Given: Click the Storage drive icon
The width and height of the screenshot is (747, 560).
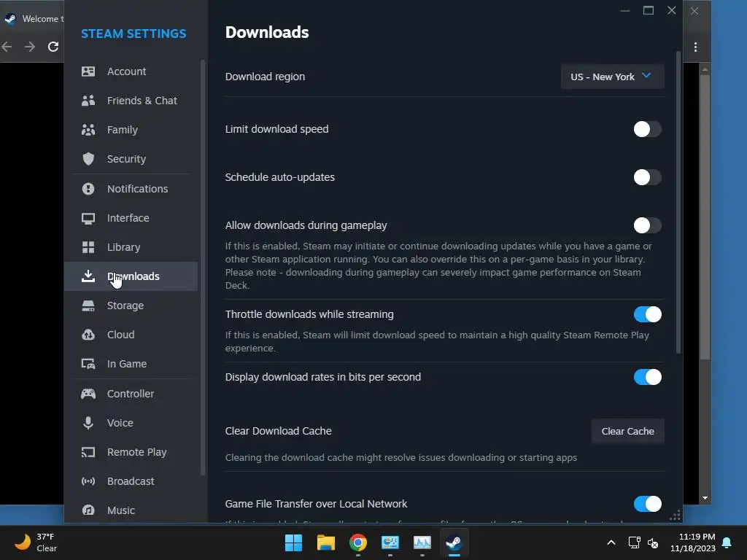Looking at the screenshot, I should 88,306.
